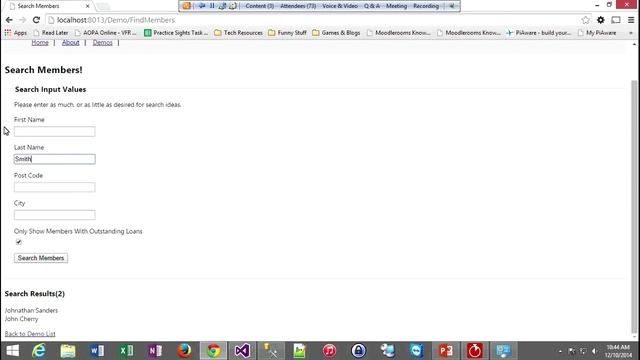Open the Read Later bookmark
Screen dimensions: 640x360
point(51,33)
